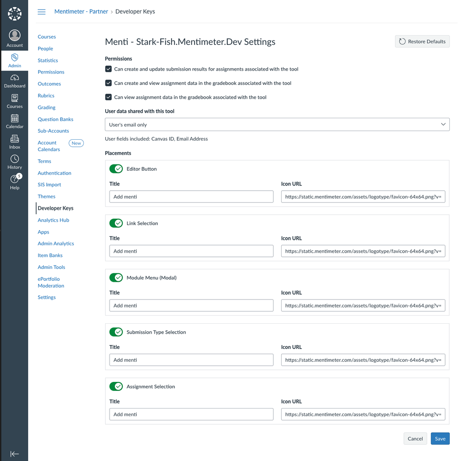This screenshot has height=461, width=476.
Task: Toggle the hamburger menu for account navigation
Action: click(42, 12)
